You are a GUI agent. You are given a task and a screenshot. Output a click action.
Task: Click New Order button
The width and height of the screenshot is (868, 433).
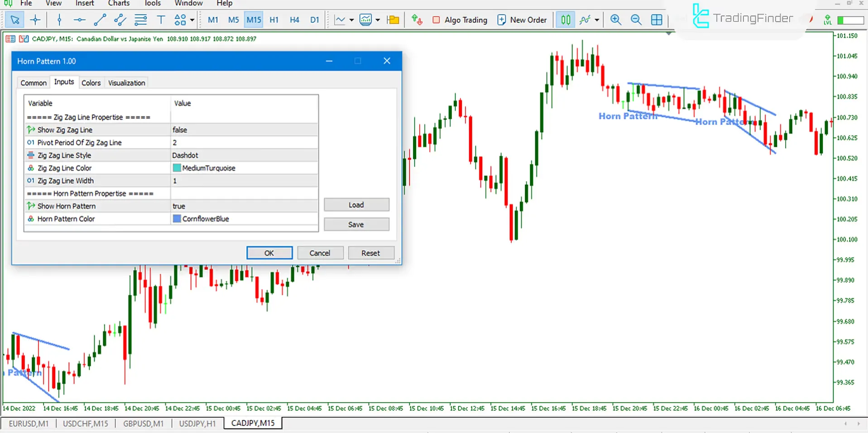coord(522,19)
